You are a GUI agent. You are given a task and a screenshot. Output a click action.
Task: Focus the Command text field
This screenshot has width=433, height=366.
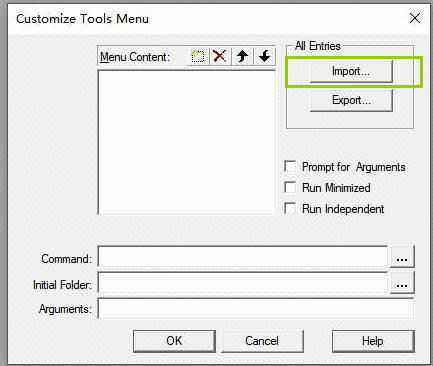pyautogui.click(x=243, y=256)
